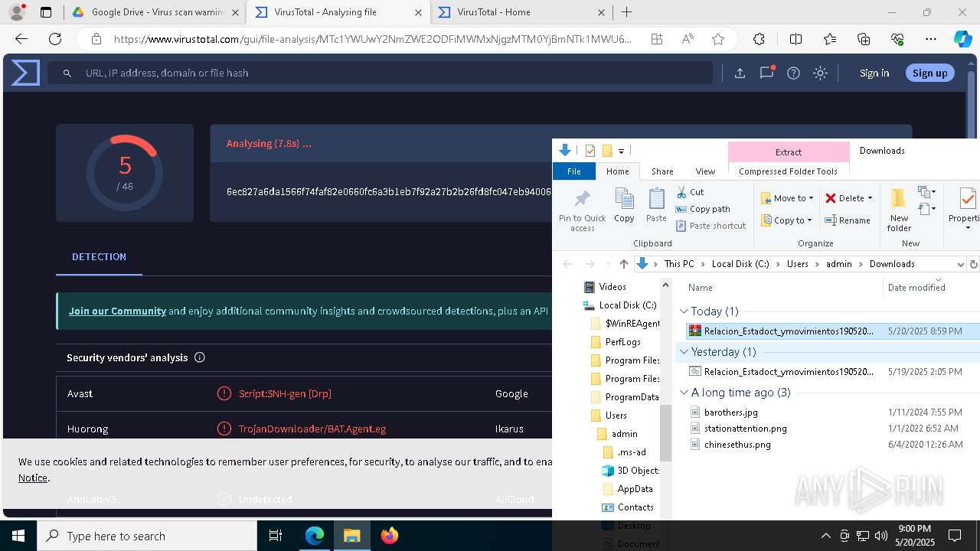Select the stationattention.png file
Viewport: 980px width, 551px height.
[x=745, y=429]
